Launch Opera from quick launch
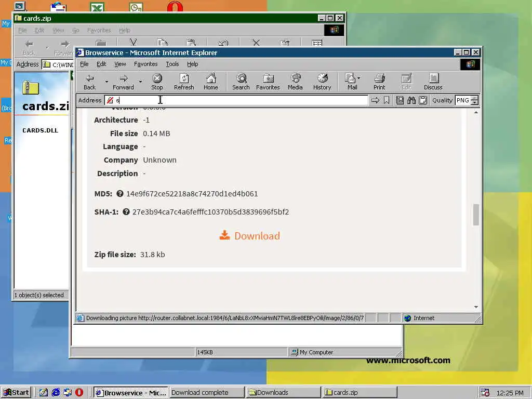The height and width of the screenshot is (399, 532). [x=79, y=393]
